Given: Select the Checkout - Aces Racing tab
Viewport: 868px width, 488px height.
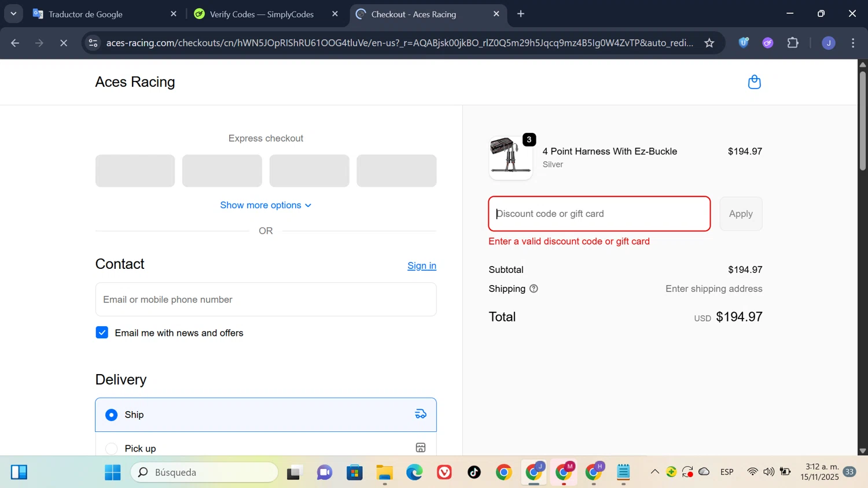Looking at the screenshot, I should coord(428,14).
